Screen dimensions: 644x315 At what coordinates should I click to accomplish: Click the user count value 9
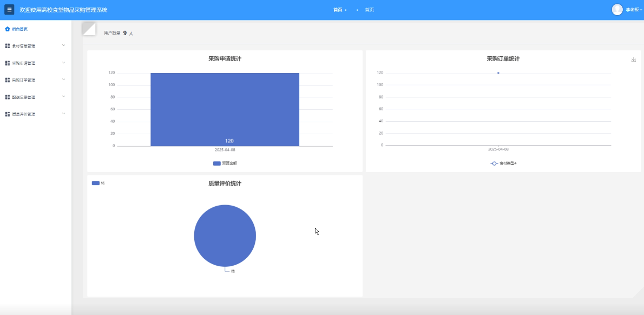125,33
